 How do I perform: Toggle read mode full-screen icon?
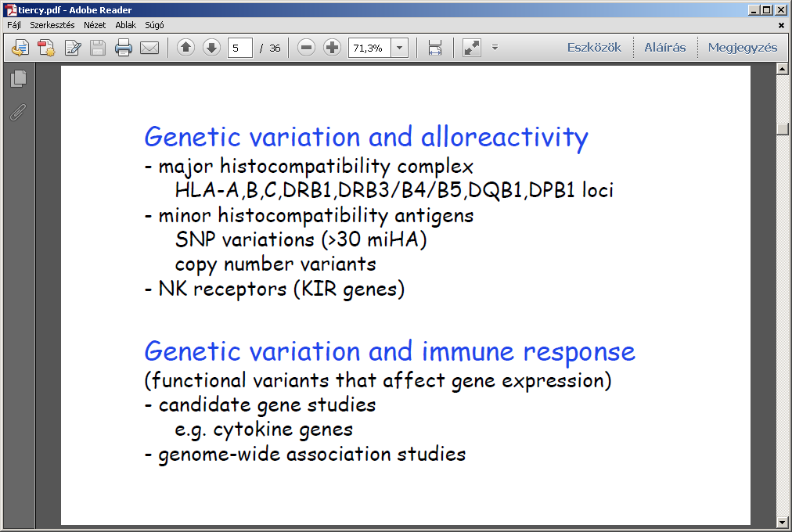point(472,48)
